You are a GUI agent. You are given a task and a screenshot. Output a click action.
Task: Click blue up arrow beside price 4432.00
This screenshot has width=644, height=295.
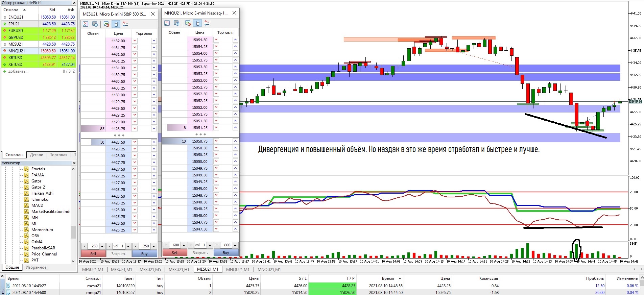pos(154,41)
